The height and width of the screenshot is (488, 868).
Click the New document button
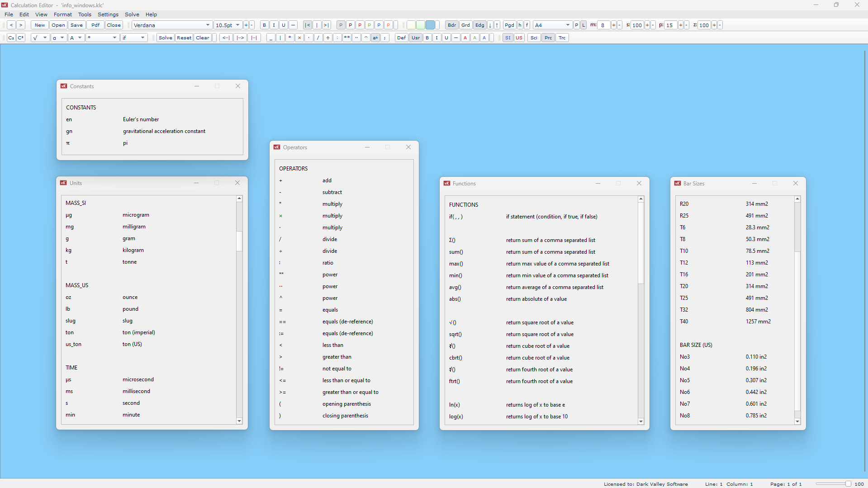pyautogui.click(x=40, y=25)
